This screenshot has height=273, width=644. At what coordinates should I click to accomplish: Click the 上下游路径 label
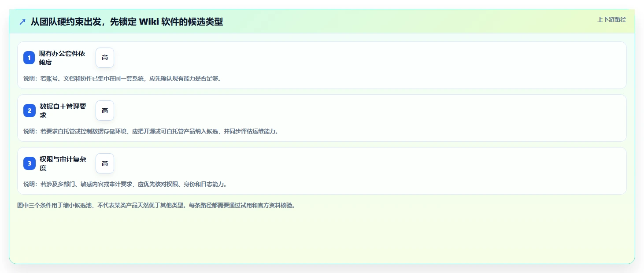tap(611, 19)
